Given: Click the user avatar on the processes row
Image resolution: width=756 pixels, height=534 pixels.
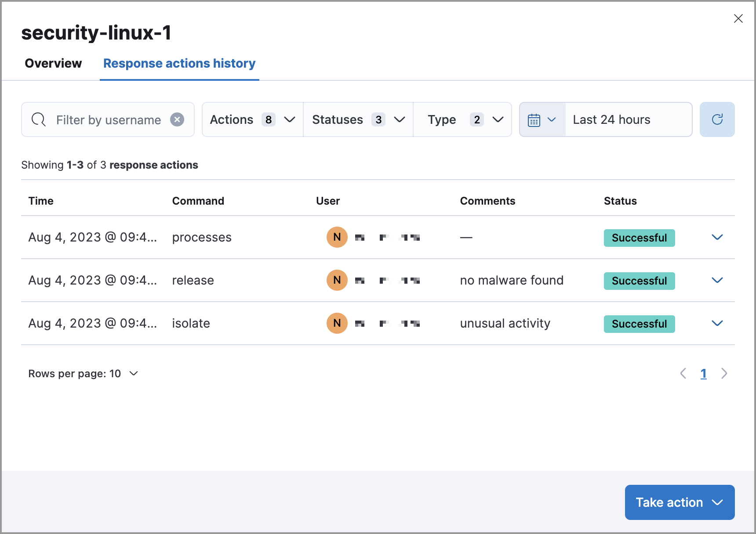Looking at the screenshot, I should coord(337,237).
